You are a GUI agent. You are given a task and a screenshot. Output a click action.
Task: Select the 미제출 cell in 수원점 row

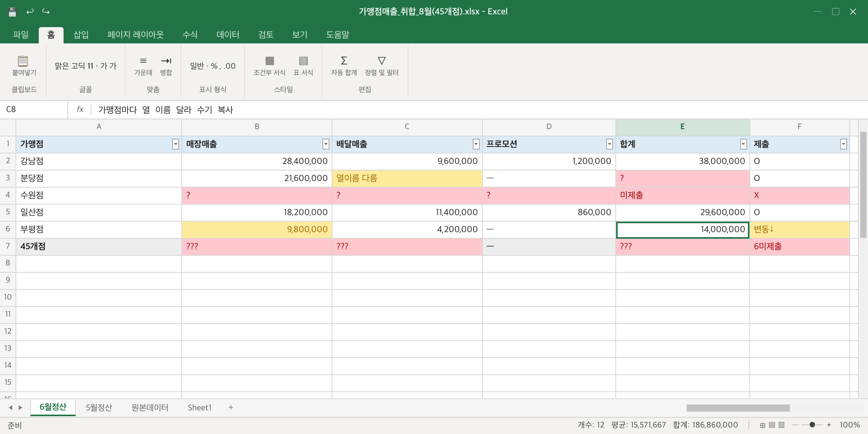(682, 196)
